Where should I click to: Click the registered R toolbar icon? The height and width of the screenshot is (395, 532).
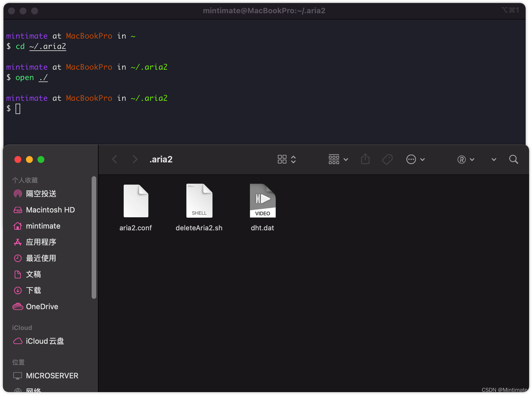click(461, 159)
